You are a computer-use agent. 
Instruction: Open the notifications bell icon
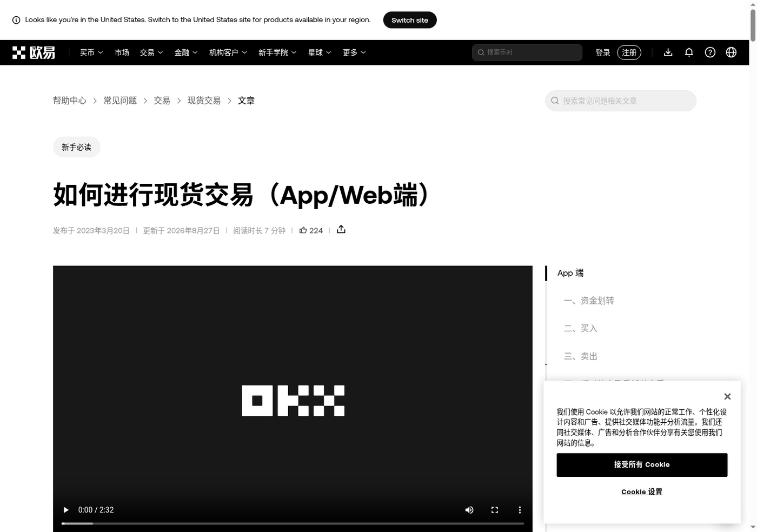[689, 52]
